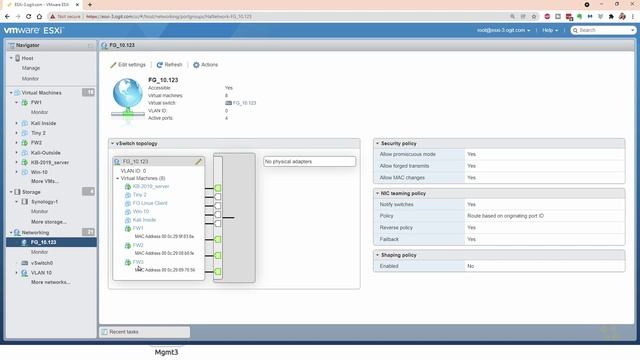The height and width of the screenshot is (360, 640).
Task: Click the VLAN 10 port group icon
Action: point(24,273)
